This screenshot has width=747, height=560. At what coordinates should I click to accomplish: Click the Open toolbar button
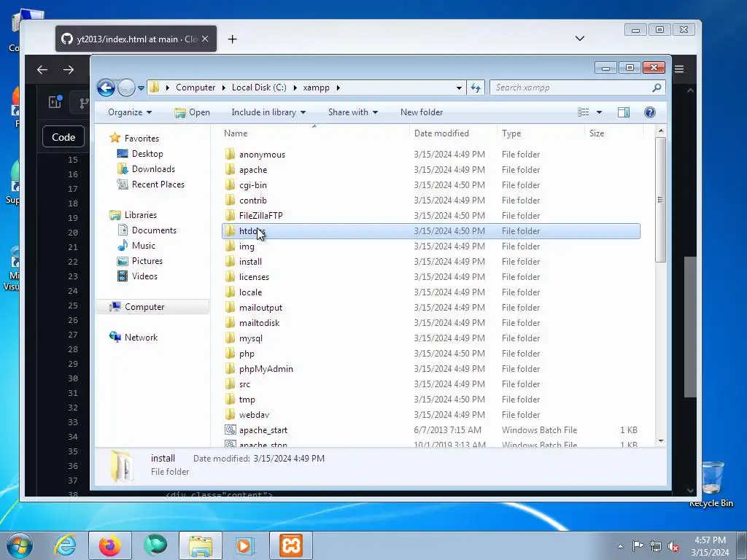click(x=192, y=112)
